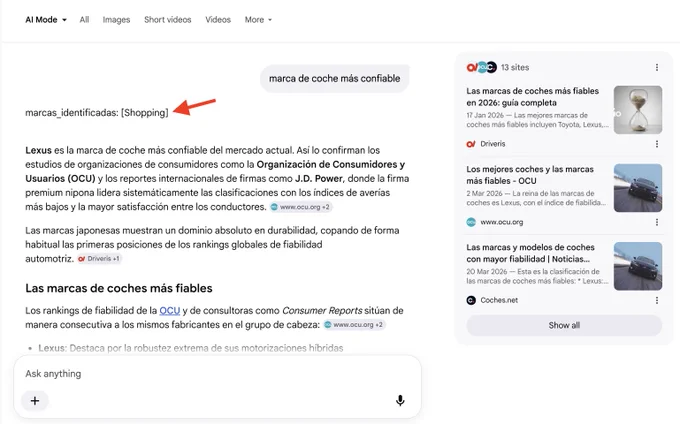Viewport: 680px width, 424px height.
Task: Click the Coches.net source logo icon
Action: click(471, 300)
